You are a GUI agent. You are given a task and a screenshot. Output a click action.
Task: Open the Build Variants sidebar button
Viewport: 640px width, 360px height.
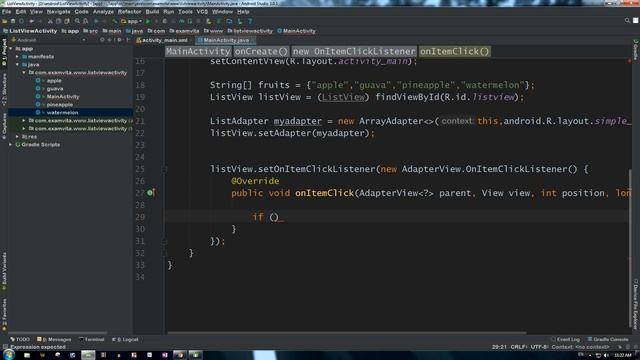(x=4, y=271)
